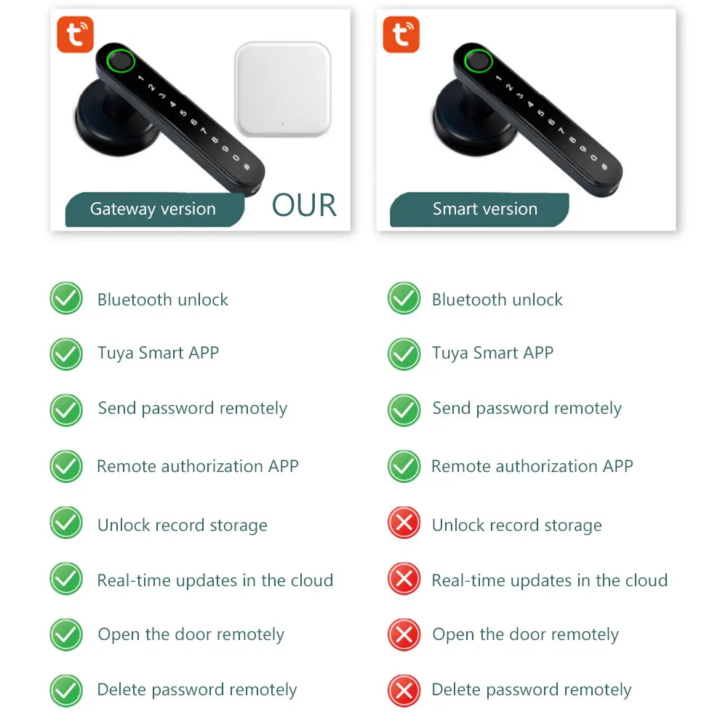Viewport: 728px width, 728px height.
Task: Click green checkmark beside Smart Tuya Smart APP
Action: tap(404, 354)
